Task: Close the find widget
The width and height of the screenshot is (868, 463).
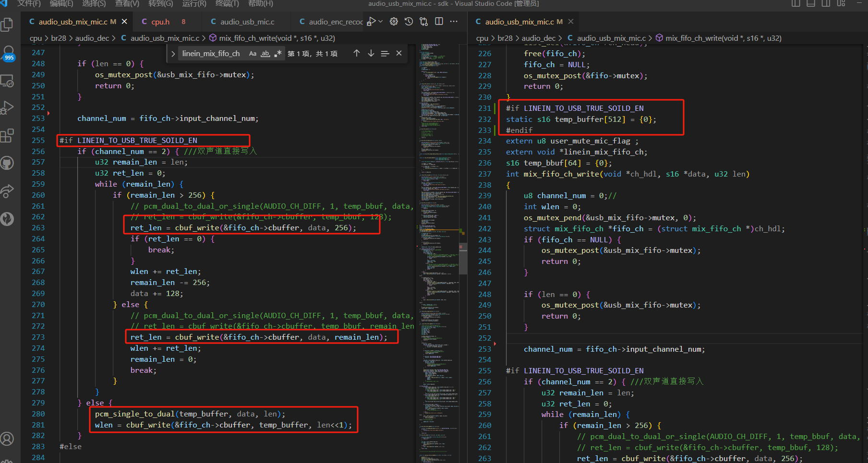Action: (399, 53)
